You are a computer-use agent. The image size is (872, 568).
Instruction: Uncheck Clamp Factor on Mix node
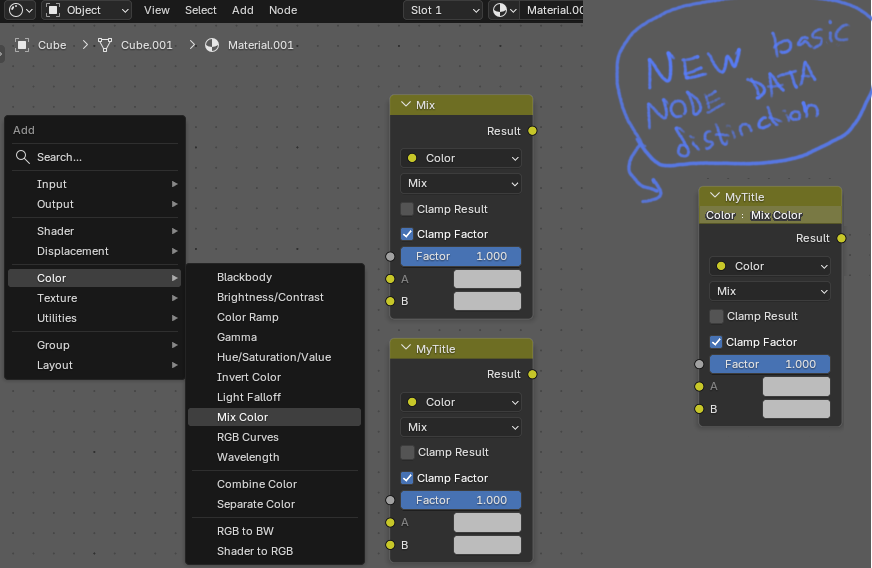407,234
